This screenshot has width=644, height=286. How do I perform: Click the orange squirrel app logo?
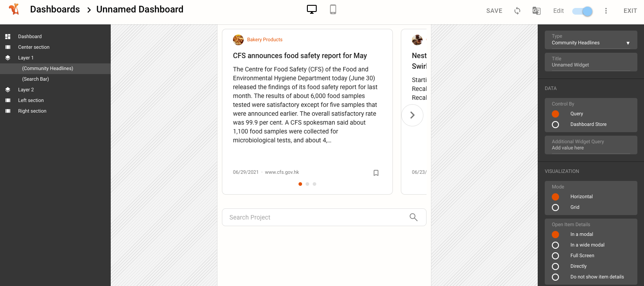tap(14, 9)
